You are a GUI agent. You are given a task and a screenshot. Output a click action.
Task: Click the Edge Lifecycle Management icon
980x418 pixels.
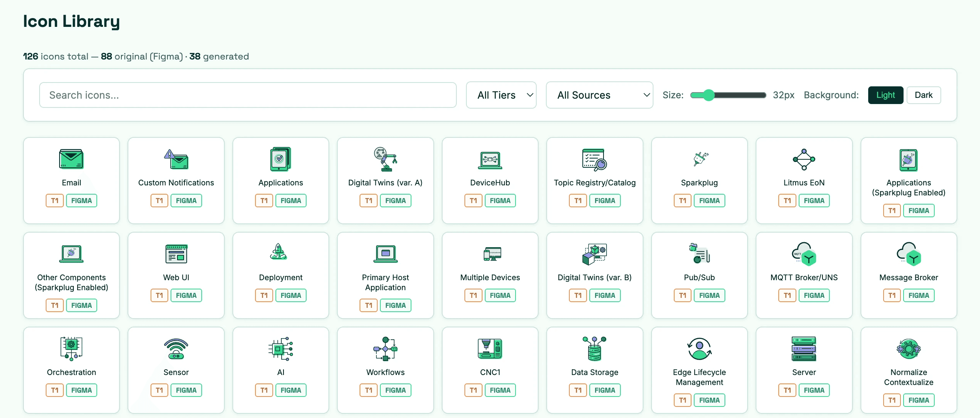699,349
